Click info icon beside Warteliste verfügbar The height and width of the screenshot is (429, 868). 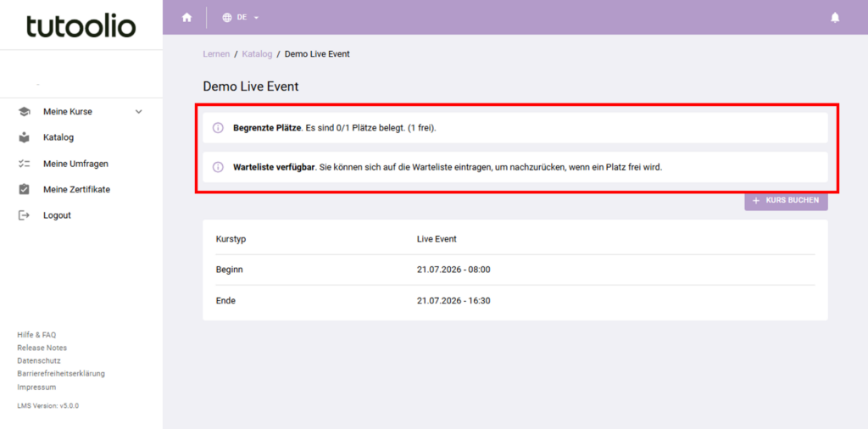pos(218,167)
